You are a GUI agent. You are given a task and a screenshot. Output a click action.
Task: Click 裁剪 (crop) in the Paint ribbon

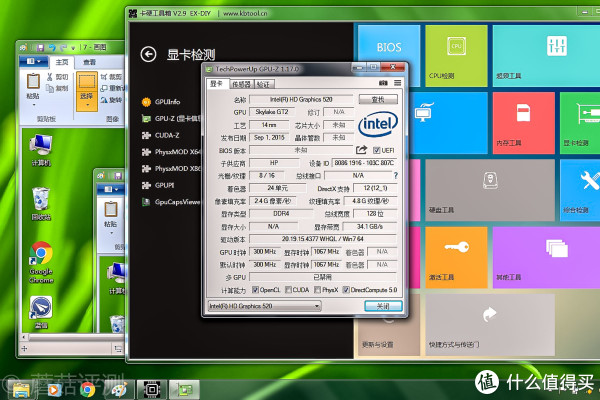(111, 77)
